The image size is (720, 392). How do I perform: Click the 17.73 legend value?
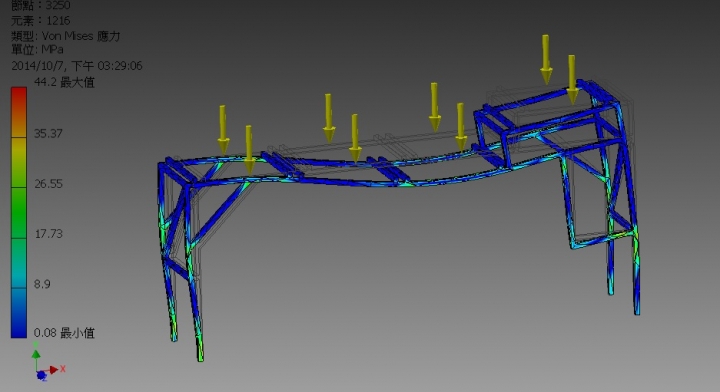click(48, 234)
